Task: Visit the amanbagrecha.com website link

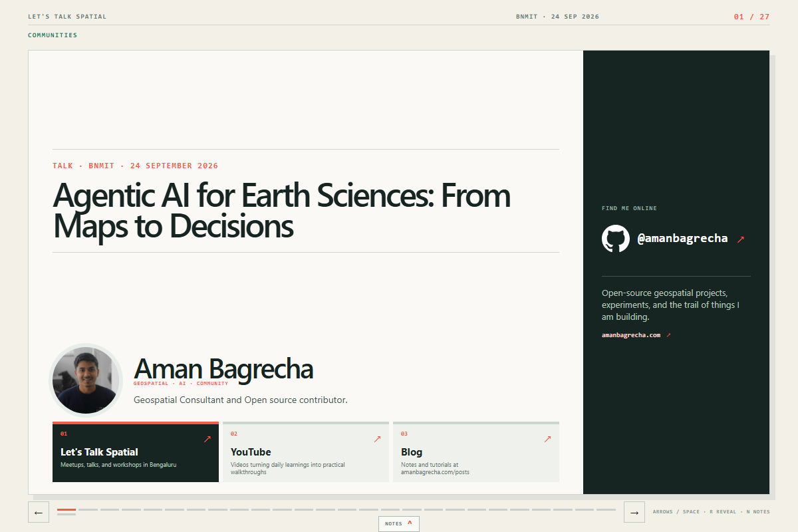Action: [631, 335]
